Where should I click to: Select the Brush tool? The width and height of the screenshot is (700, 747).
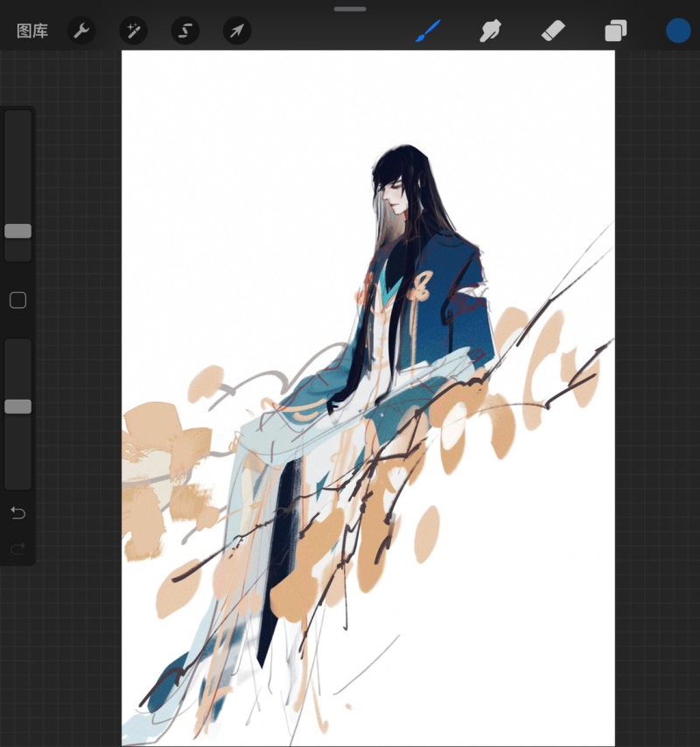429,31
